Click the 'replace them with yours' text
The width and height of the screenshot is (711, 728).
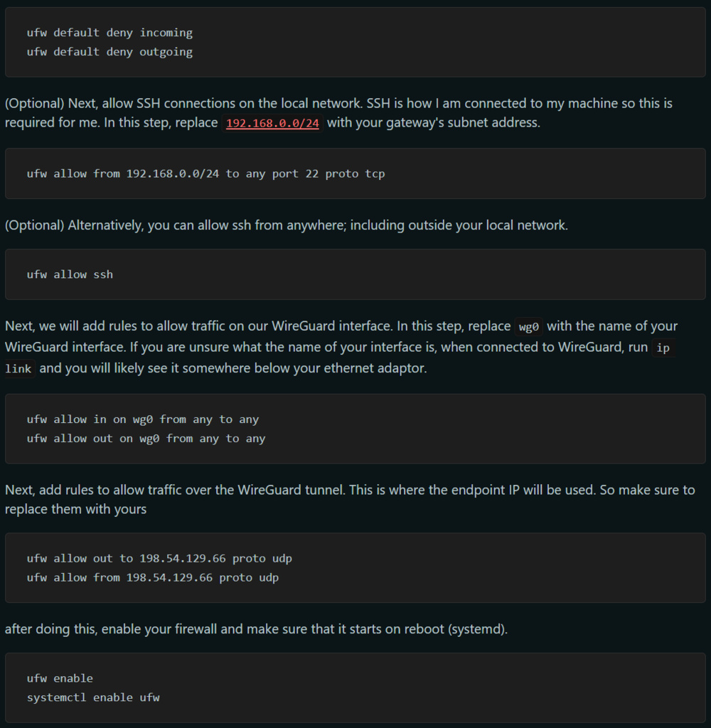point(75,509)
